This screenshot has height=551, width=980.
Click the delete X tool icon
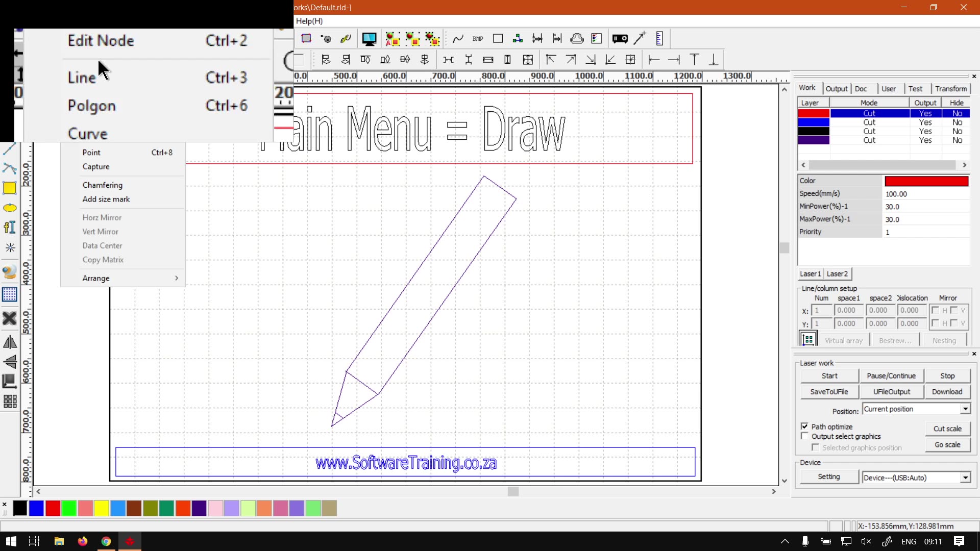pos(10,318)
